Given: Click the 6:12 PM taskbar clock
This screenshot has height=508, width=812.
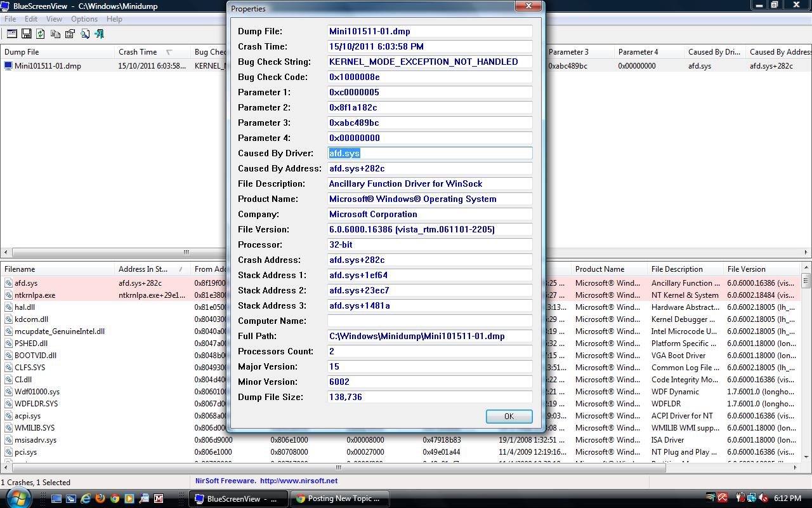Looking at the screenshot, I should (787, 498).
